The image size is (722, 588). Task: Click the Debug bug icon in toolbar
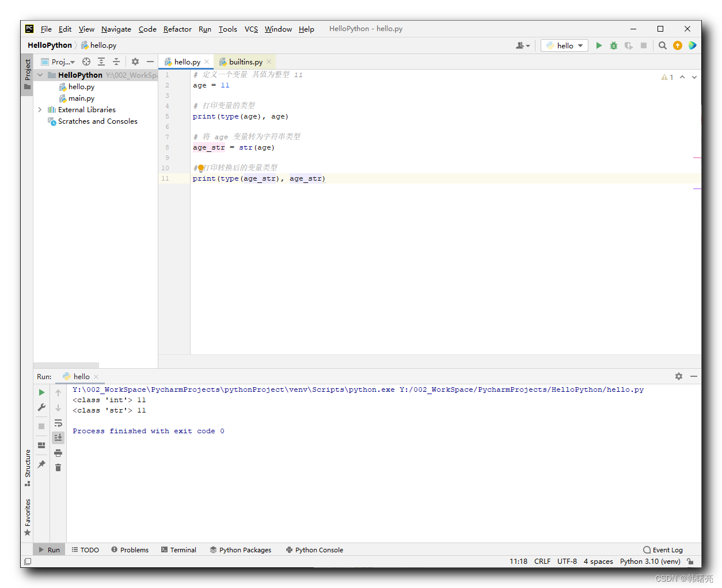coord(614,45)
